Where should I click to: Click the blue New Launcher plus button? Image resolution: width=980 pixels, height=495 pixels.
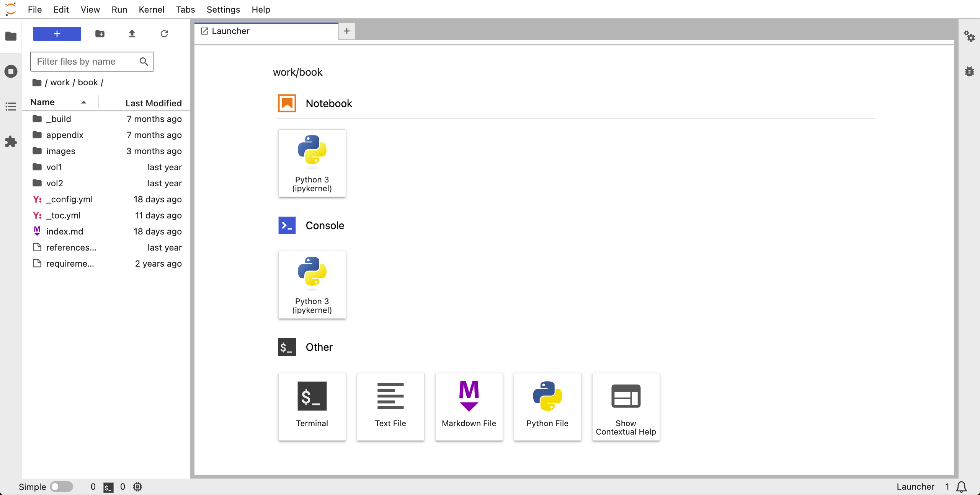57,34
